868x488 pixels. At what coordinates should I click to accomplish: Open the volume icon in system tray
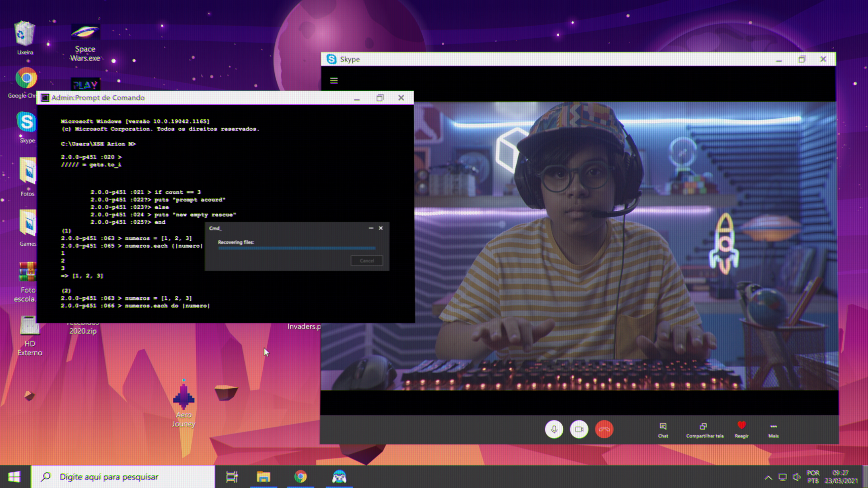[797, 478]
